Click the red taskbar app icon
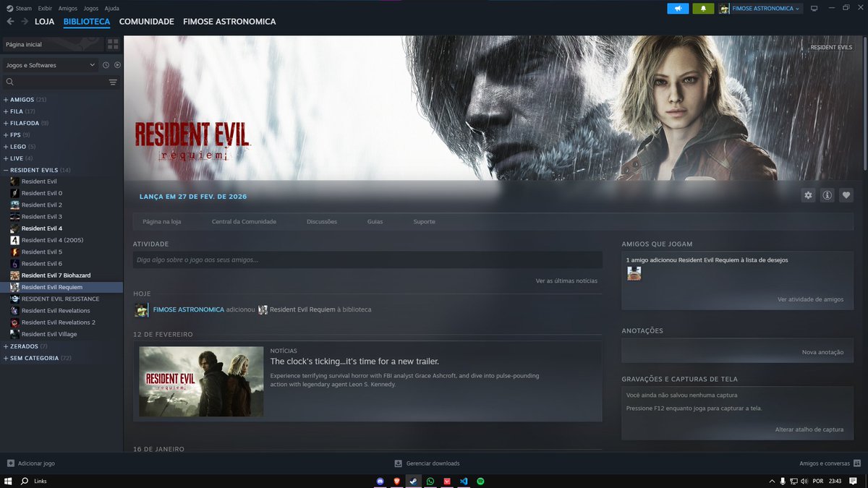The height and width of the screenshot is (488, 868). pos(448,481)
